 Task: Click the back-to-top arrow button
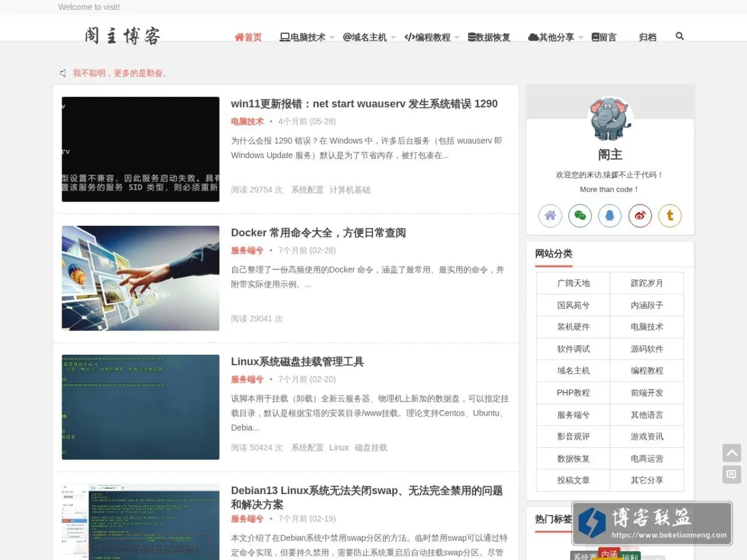[x=731, y=453]
